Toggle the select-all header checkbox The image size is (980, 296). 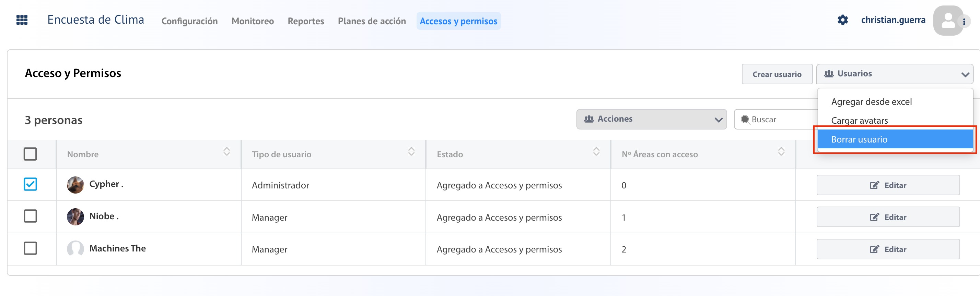pyautogui.click(x=30, y=154)
